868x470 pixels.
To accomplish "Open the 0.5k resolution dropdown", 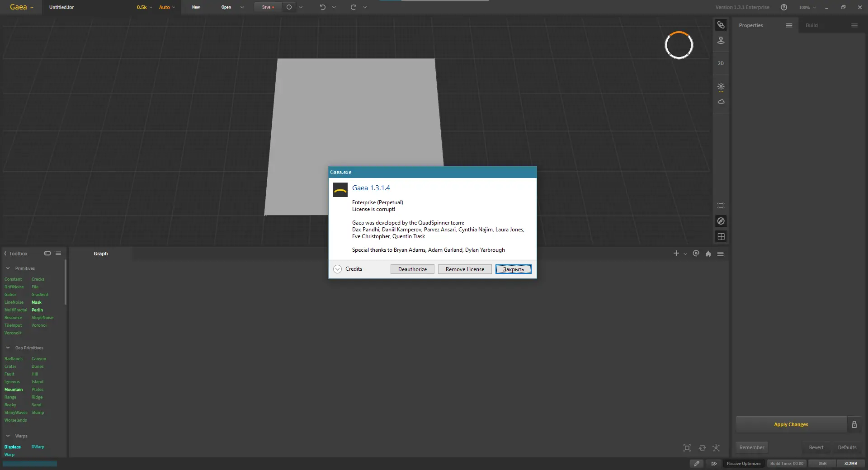I will pyautogui.click(x=145, y=7).
